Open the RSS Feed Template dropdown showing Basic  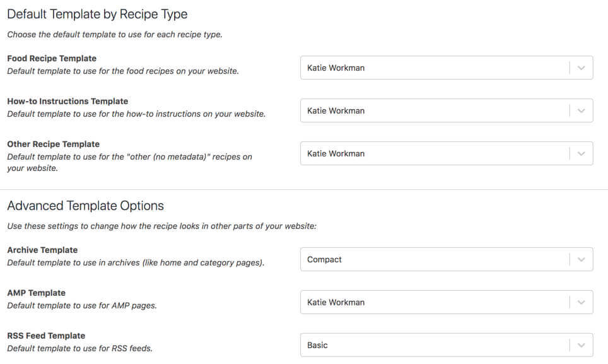click(447, 345)
